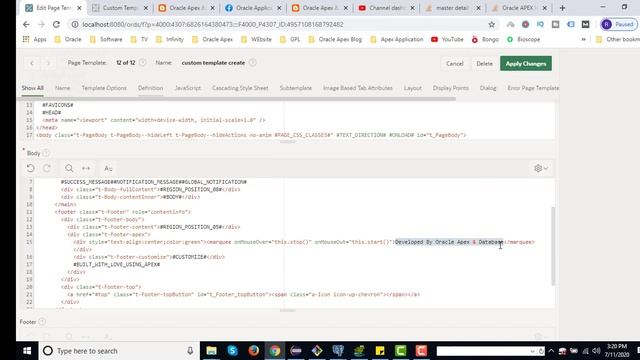Open the Paused profile button
Viewport: 640px width, 360px height.
coord(618,24)
